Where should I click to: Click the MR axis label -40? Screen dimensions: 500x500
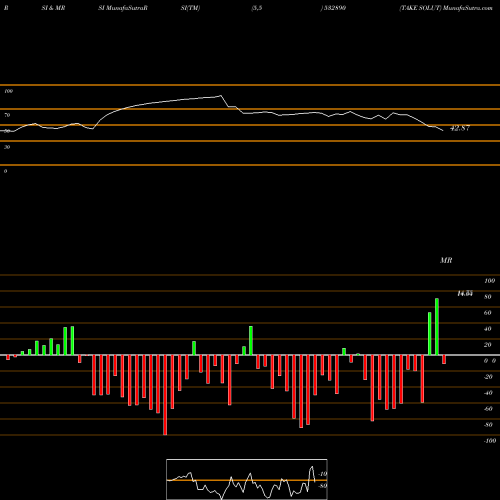point(488,393)
